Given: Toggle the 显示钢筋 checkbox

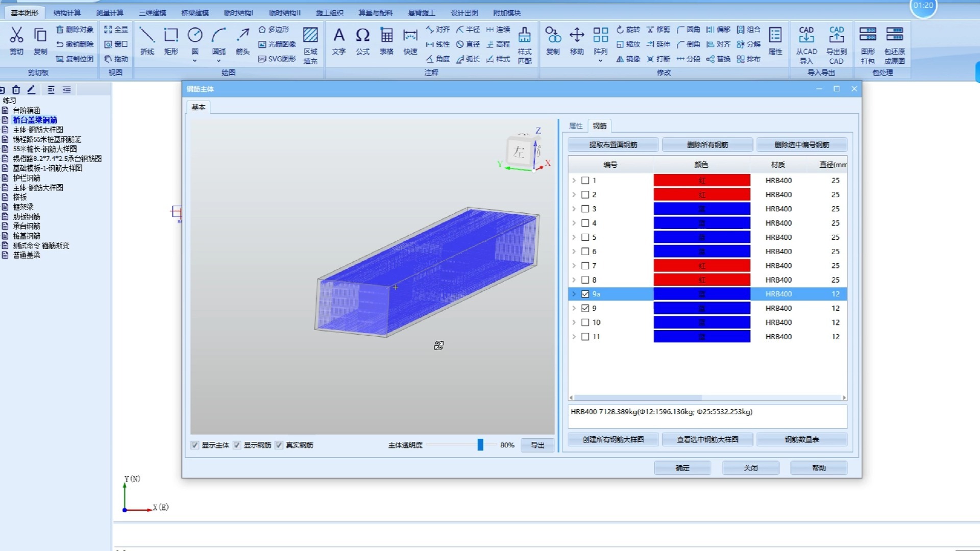Looking at the screenshot, I should tap(237, 445).
